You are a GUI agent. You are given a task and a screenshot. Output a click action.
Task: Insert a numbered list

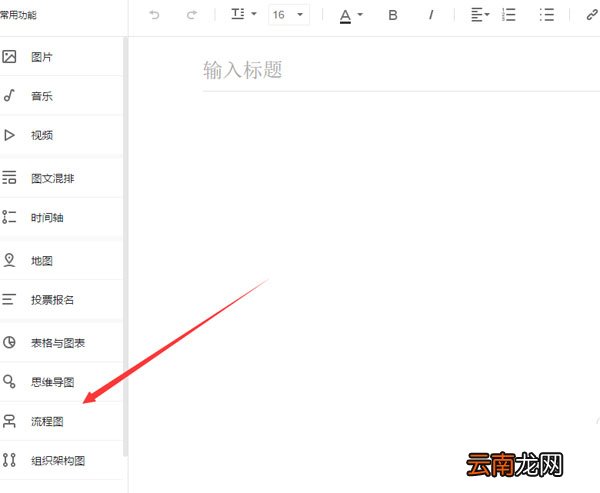click(509, 15)
